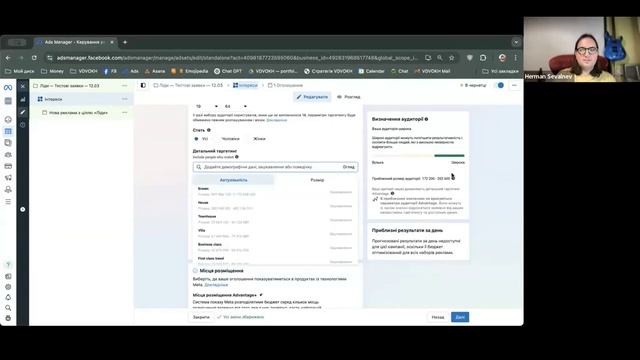
Task: Close the campaign editing sidebar
Action: point(23,86)
